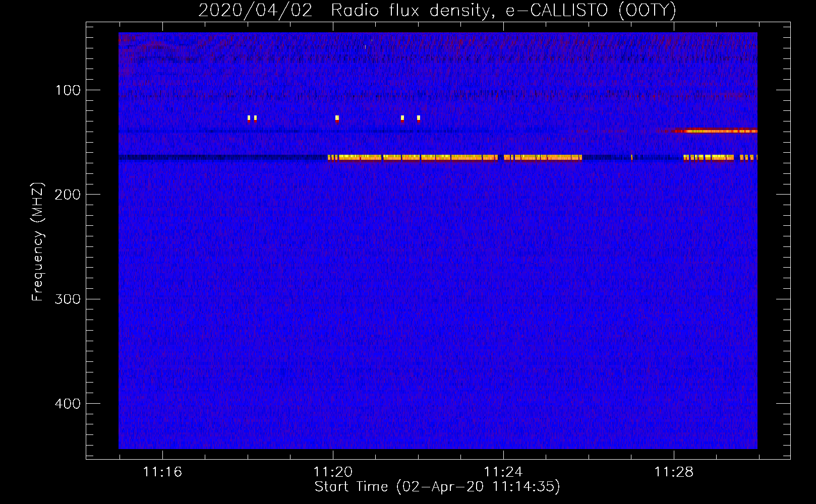Click the red horizontal emission band beginning near 11:28
The height and width of the screenshot is (504, 816).
(714, 131)
